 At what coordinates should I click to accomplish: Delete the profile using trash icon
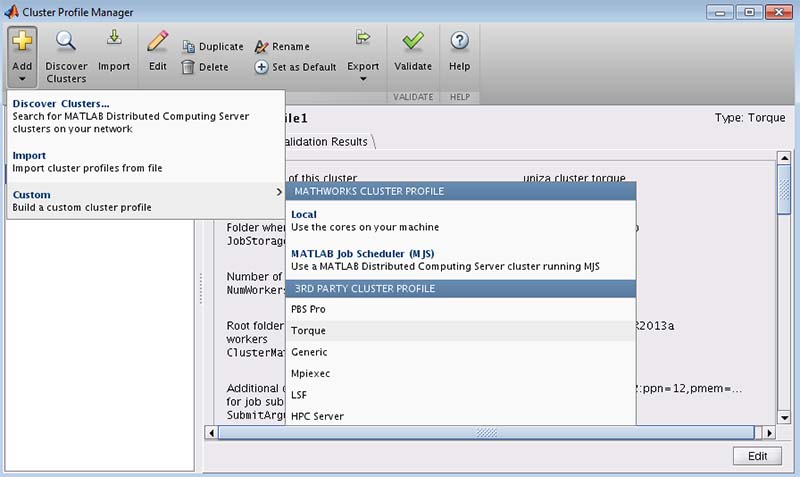coord(188,67)
